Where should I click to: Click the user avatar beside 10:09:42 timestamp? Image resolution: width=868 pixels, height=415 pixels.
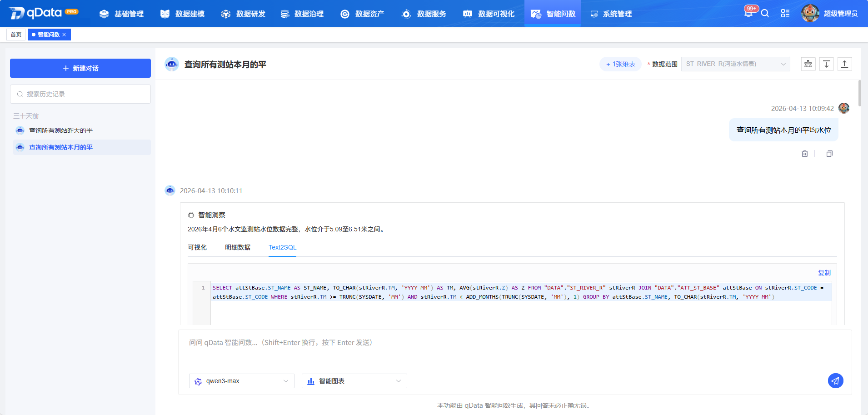click(x=844, y=108)
